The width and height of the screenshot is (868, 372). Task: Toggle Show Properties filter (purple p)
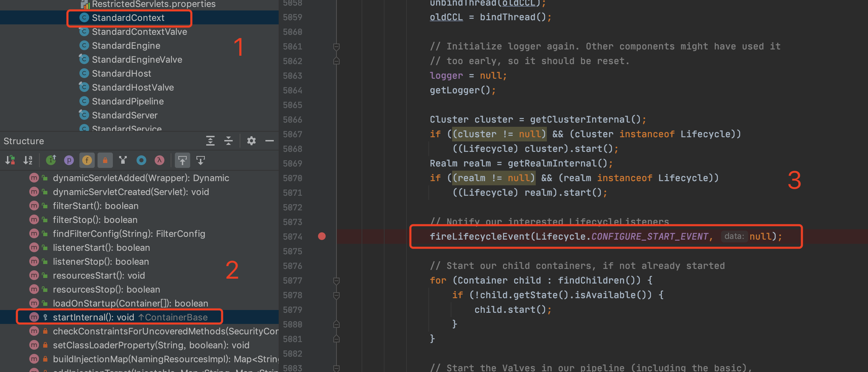pos(69,160)
